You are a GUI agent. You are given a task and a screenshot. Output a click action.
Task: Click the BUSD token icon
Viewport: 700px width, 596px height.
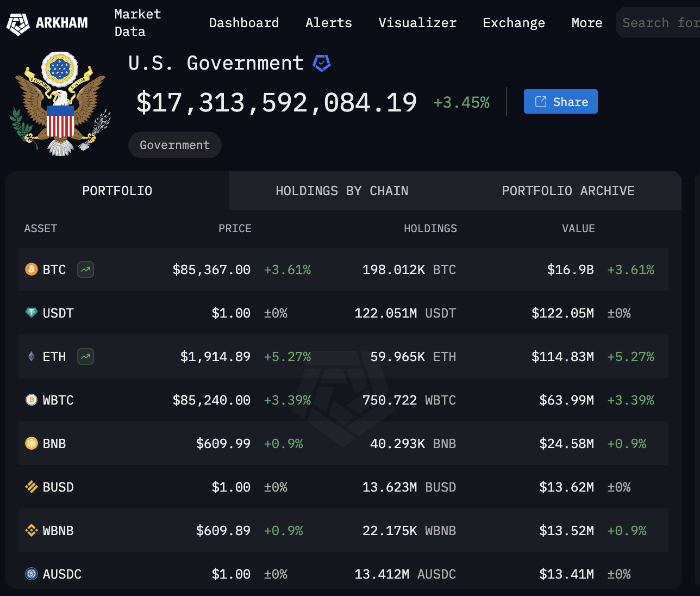coord(32,487)
